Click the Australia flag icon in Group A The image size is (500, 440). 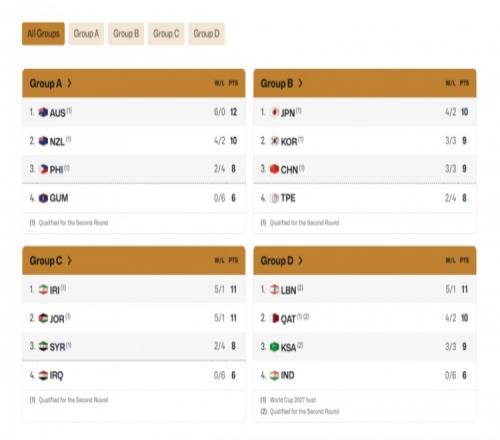[43, 112]
